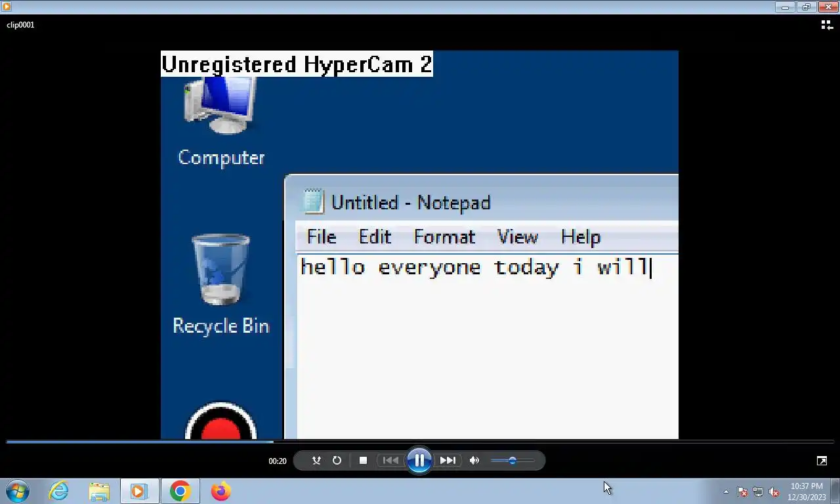840x504 pixels.
Task: Open File Explorer from the taskbar
Action: [99, 491]
